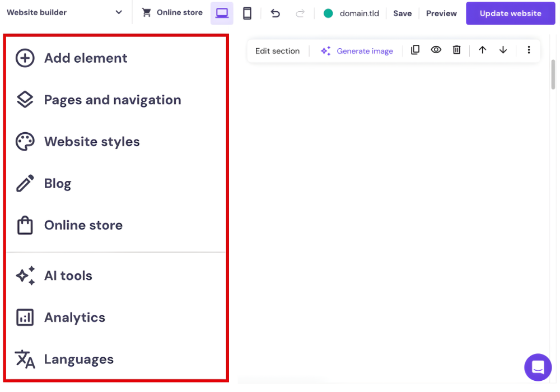Show the green status dot next to domain.tld
Viewport: 560px width, 392px height.
pyautogui.click(x=328, y=13)
